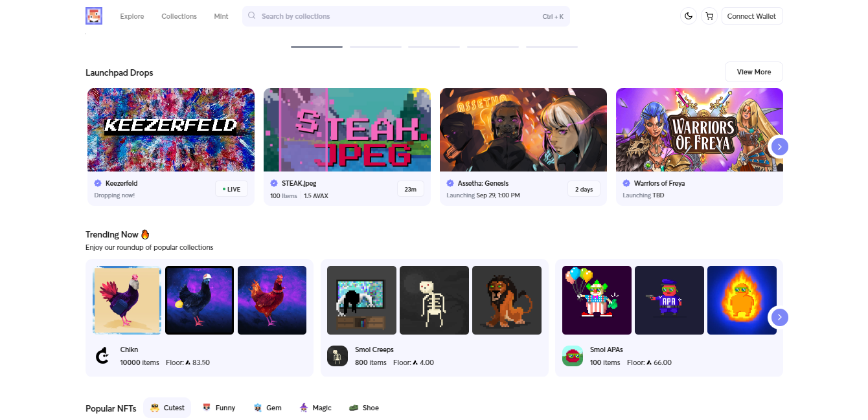
Task: Click the Shoe category icon
Action: (354, 408)
